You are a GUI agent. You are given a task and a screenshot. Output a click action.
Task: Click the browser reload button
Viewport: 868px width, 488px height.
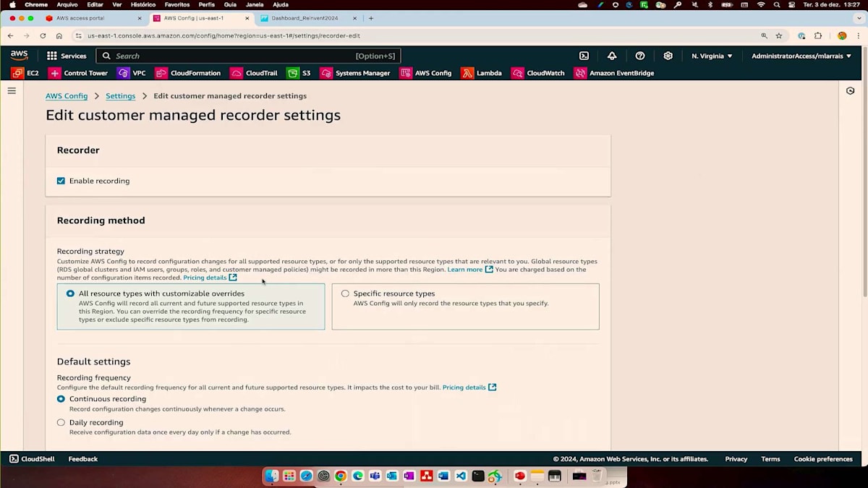(x=43, y=35)
